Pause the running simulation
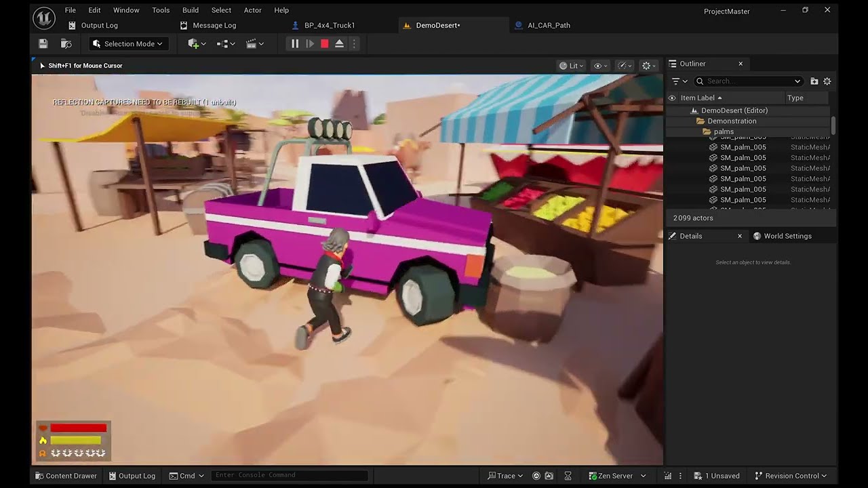Viewport: 868px width, 488px height. click(x=295, y=44)
